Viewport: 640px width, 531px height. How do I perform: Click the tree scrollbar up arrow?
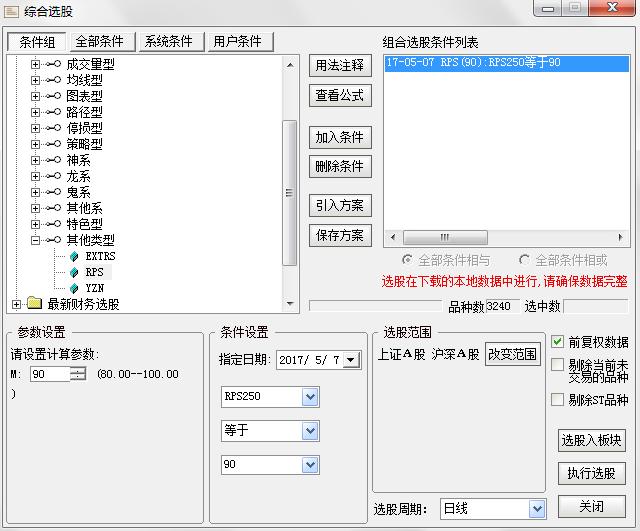coord(290,65)
